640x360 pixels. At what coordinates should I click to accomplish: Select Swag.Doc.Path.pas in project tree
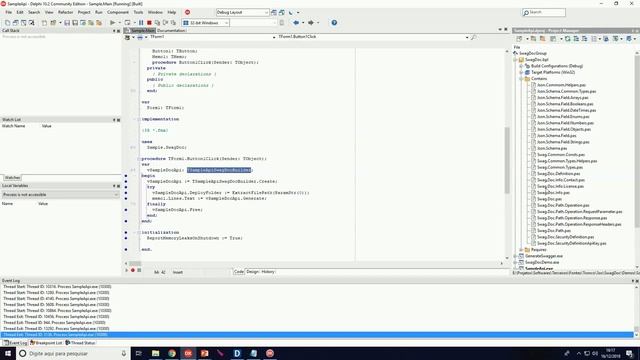554,231
